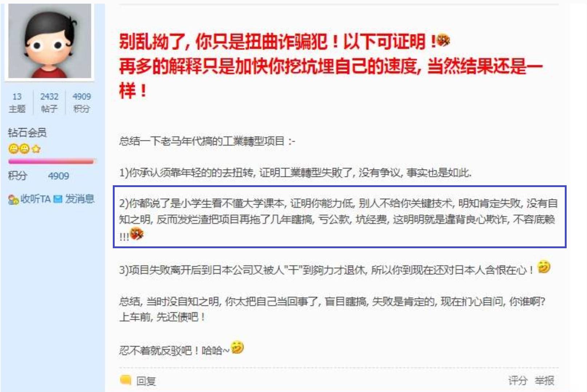Image resolution: width=587 pixels, height=392 pixels.
Task: Click the 评分 rate link
Action: (x=517, y=381)
